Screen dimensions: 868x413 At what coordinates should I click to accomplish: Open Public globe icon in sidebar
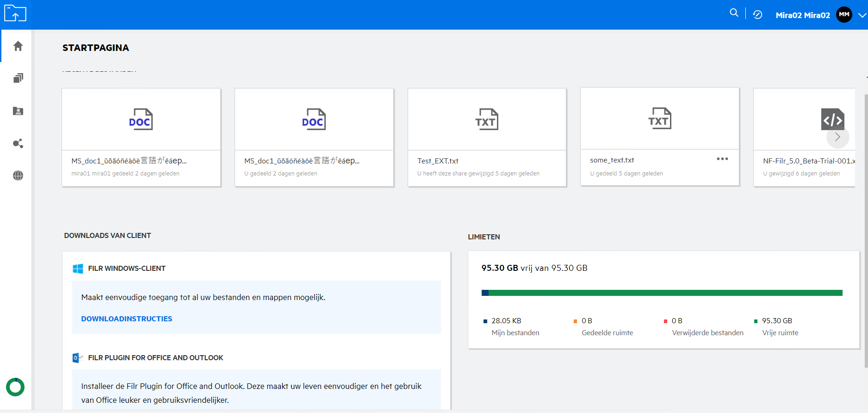coord(18,176)
